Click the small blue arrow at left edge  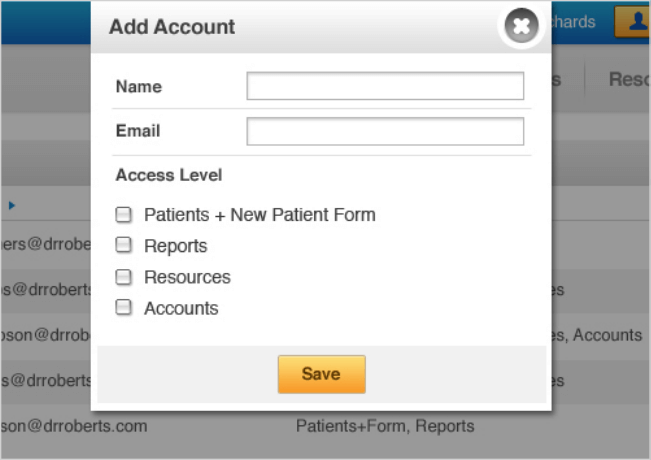click(x=12, y=205)
